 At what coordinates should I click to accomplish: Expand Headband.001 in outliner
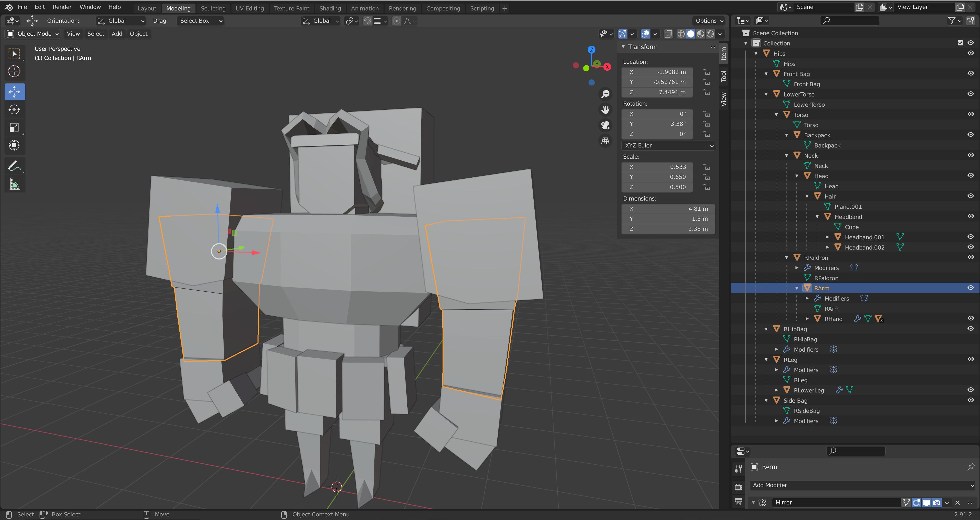tap(827, 237)
